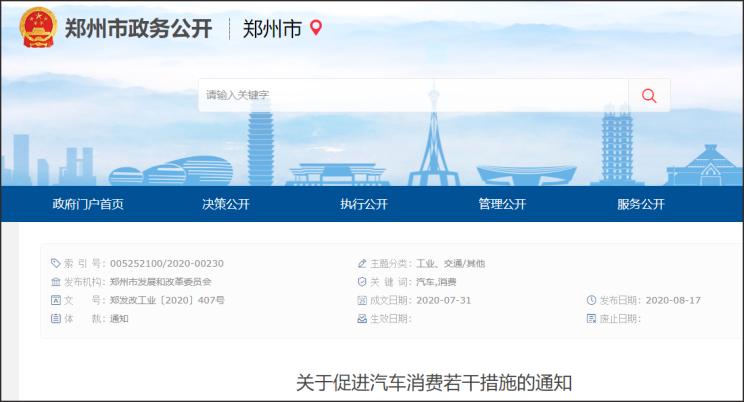Click the document icon beside 文号

56,300
